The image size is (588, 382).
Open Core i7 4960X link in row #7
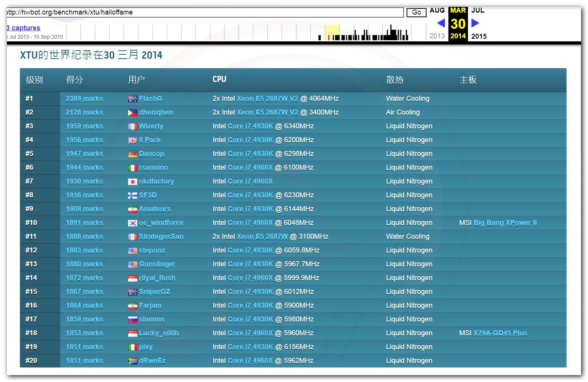point(250,181)
